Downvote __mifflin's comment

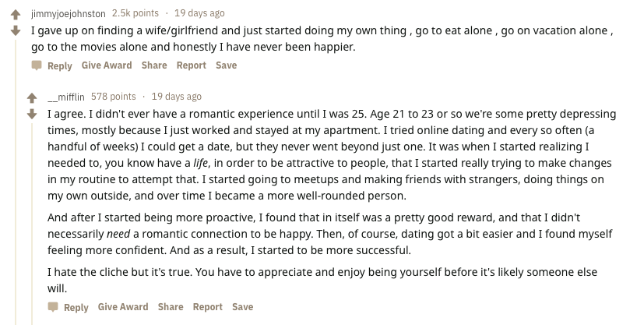click(32, 115)
